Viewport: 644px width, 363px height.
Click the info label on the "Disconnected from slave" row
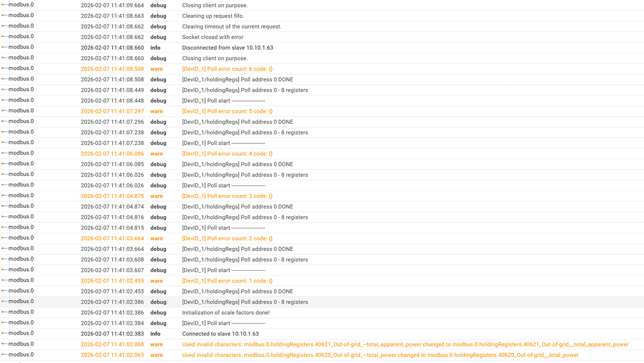[155, 48]
